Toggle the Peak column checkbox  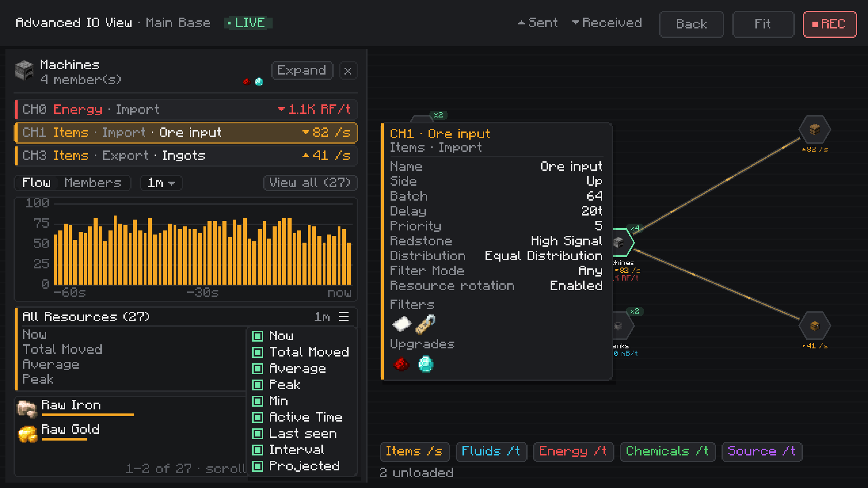tap(258, 385)
